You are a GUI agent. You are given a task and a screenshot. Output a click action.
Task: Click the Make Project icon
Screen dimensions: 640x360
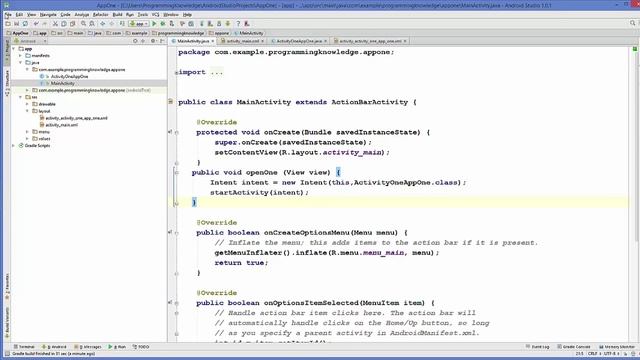coord(122,24)
